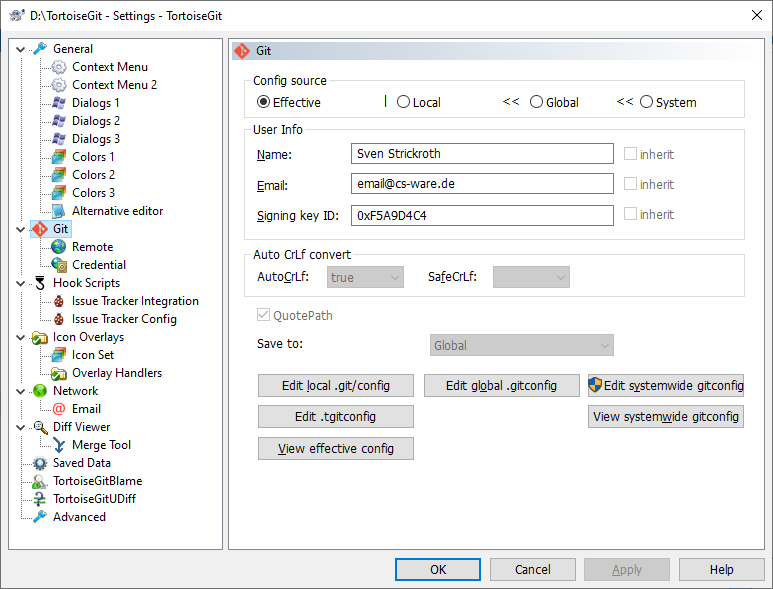
Task: Select Issue Tracker Integration page
Action: (x=135, y=301)
